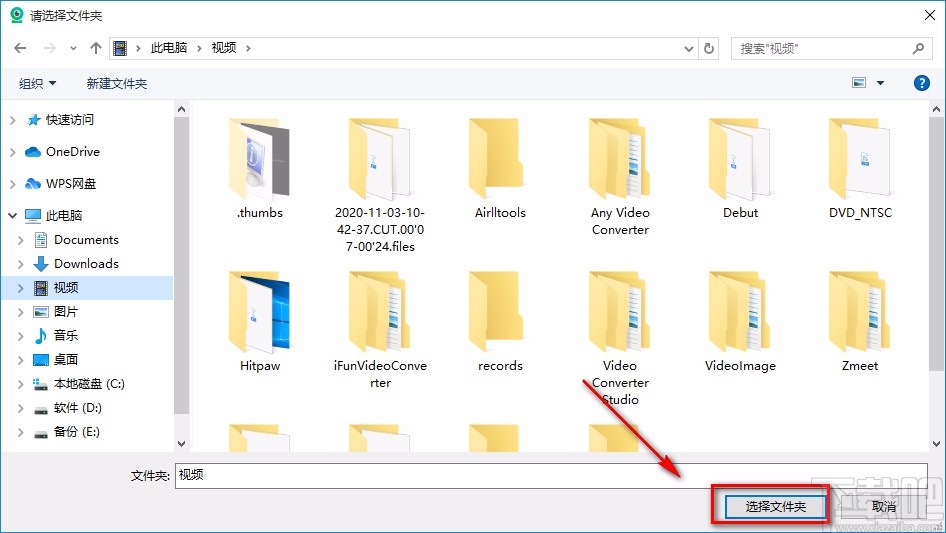Select OneDrive in the navigation pane

point(72,152)
